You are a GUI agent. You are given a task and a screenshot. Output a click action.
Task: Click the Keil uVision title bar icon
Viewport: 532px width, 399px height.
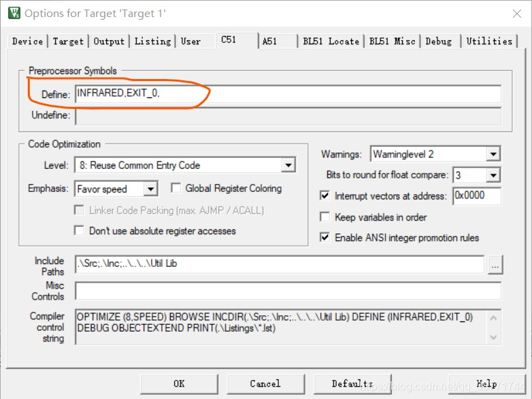(14, 13)
